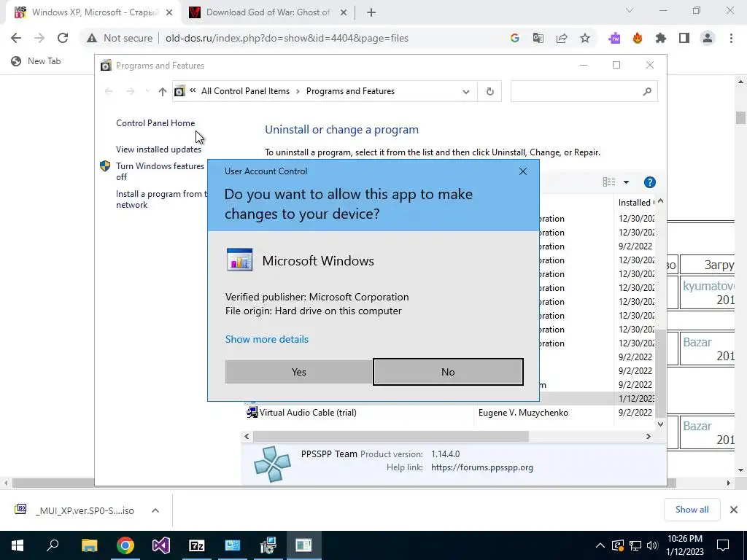Open the Show more details link
747x560 pixels.
click(x=267, y=339)
